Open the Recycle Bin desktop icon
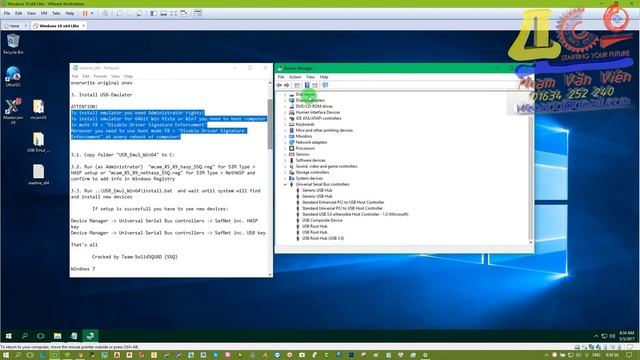This screenshot has width=640, height=360. (x=13, y=44)
